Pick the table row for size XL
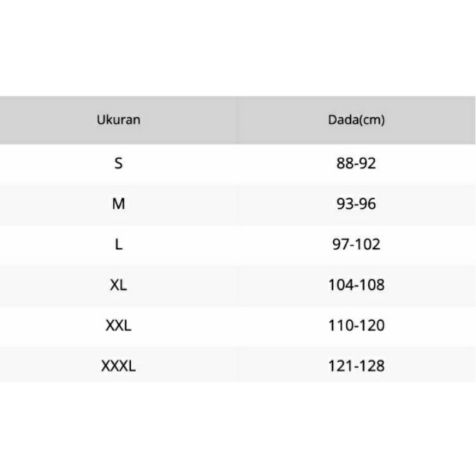The width and height of the screenshot is (476, 476). point(238,284)
